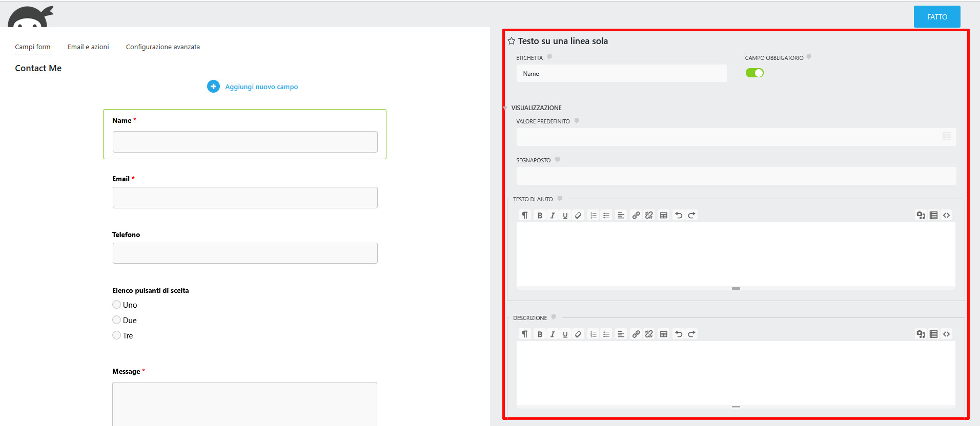The width and height of the screenshot is (980, 426).
Task: Click the Descrizione text area
Action: pos(736,373)
